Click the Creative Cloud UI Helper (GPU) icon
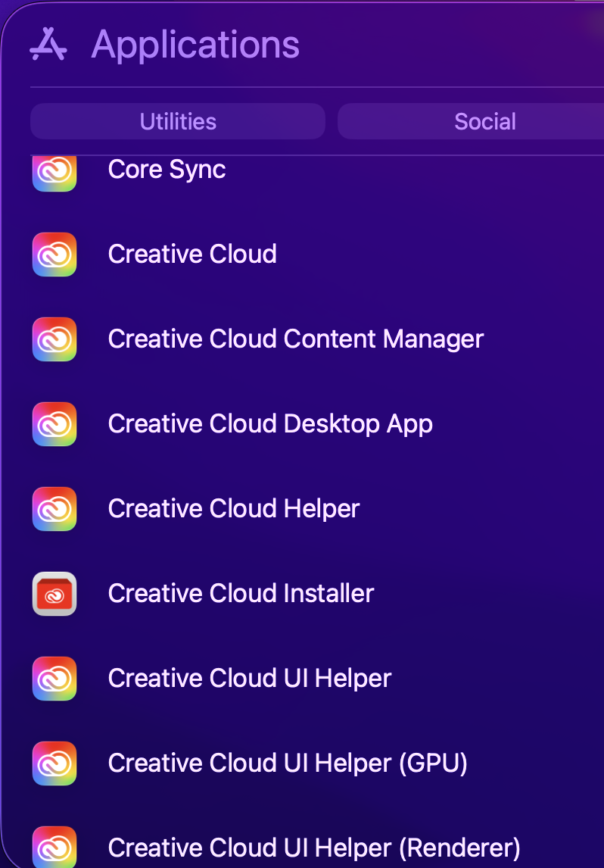This screenshot has width=604, height=868. [54, 763]
